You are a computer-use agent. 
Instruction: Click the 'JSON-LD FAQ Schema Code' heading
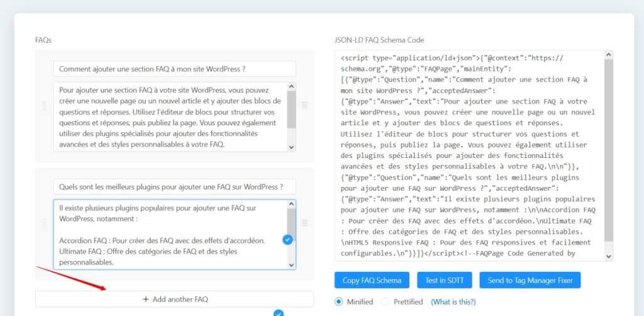[x=379, y=40]
